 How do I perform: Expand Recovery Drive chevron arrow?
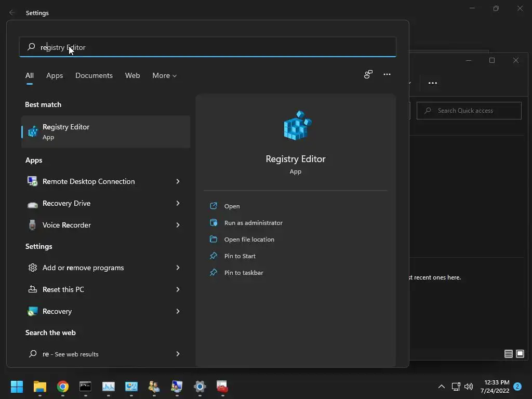[x=178, y=203]
